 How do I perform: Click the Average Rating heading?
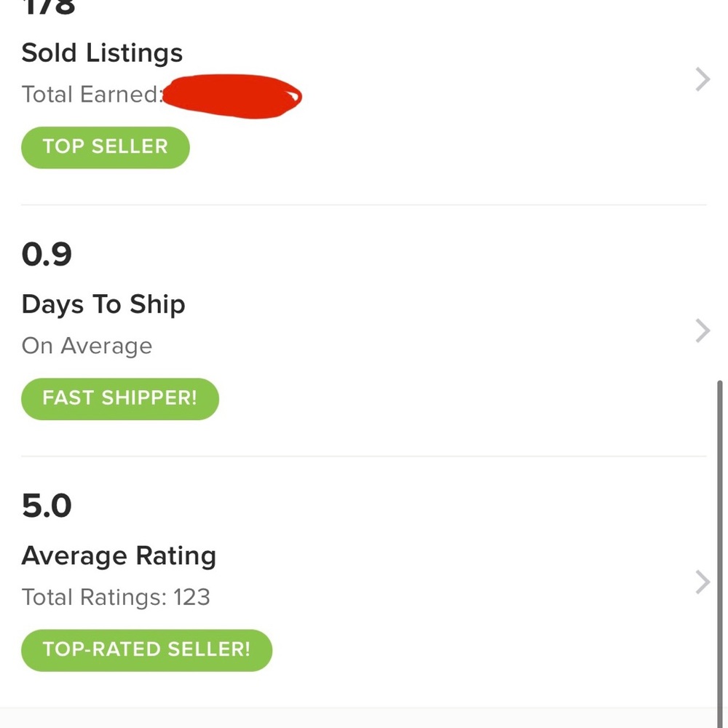tap(119, 556)
